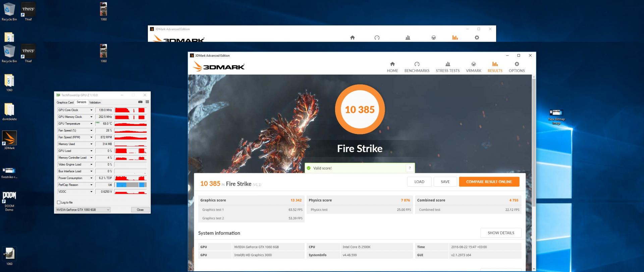Open Home in the front 3DMark window
The height and width of the screenshot is (272, 644).
point(392,67)
